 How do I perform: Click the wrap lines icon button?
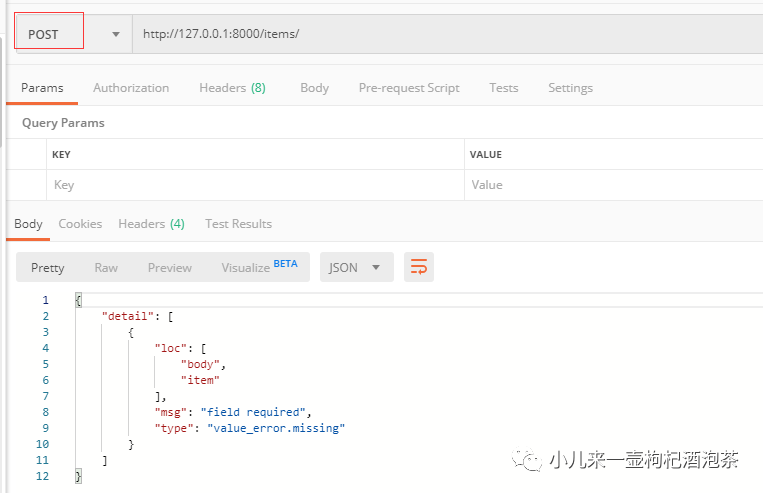(419, 267)
